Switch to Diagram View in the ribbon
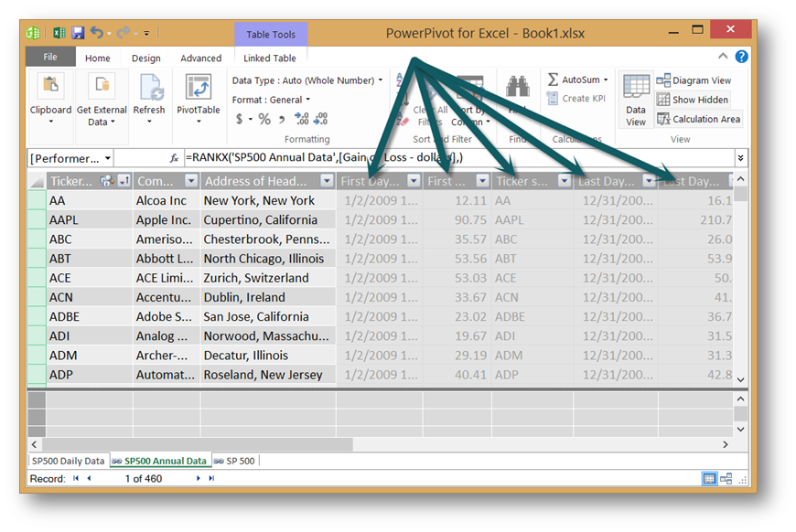796x532 pixels. pyautogui.click(x=694, y=80)
